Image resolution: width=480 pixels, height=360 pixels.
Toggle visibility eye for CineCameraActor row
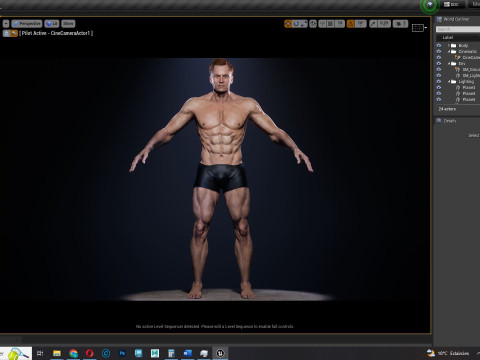439,57
